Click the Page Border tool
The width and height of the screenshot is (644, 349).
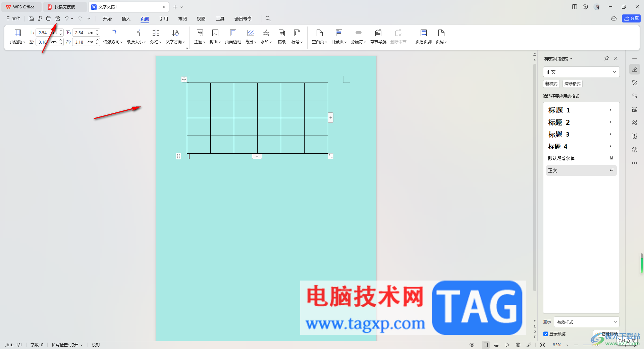233,37
